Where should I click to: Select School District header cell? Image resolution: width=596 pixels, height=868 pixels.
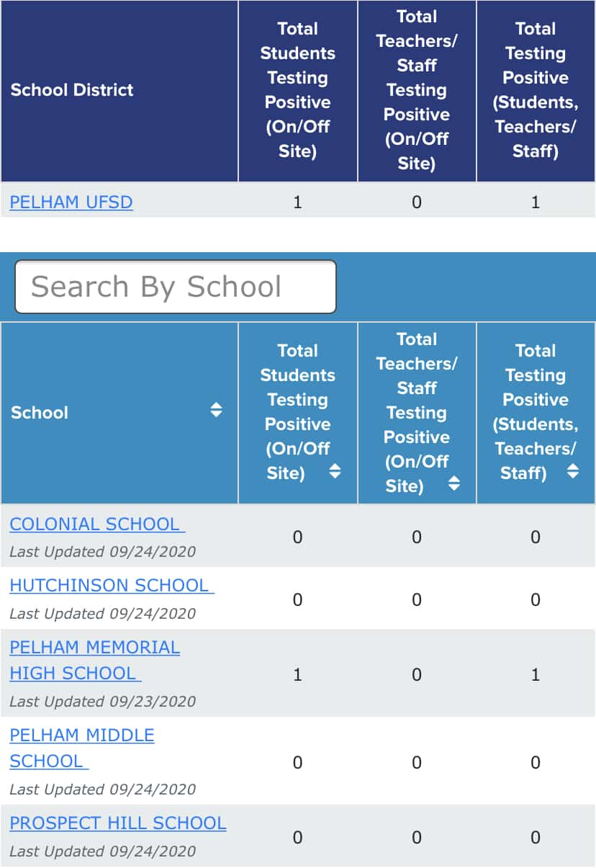tap(119, 91)
